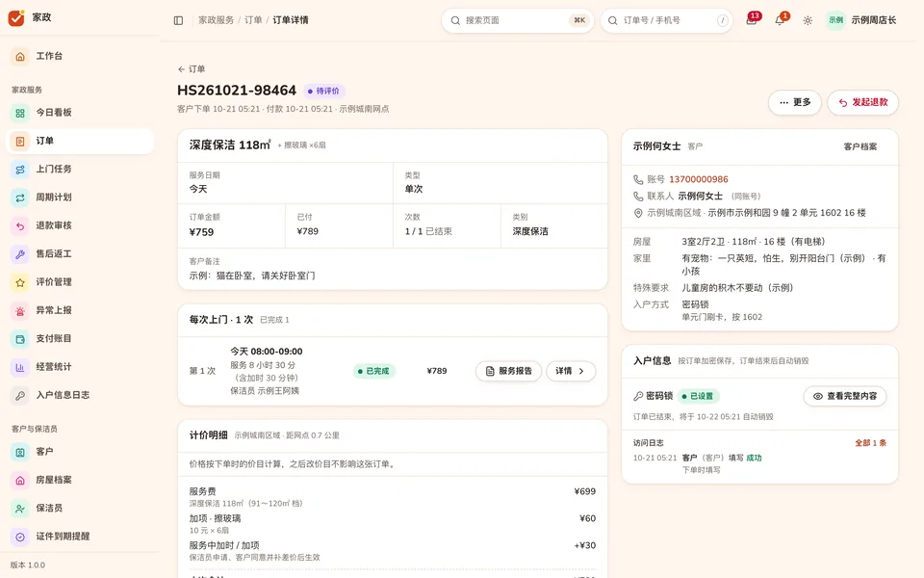
Task: Click 家政服务 breadcrumb
Action: [x=216, y=20]
